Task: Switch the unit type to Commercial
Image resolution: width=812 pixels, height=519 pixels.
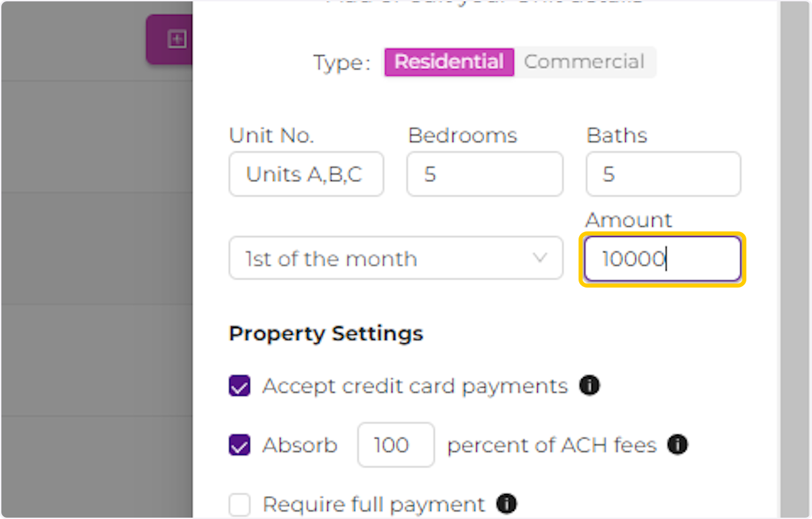Action: pyautogui.click(x=585, y=62)
